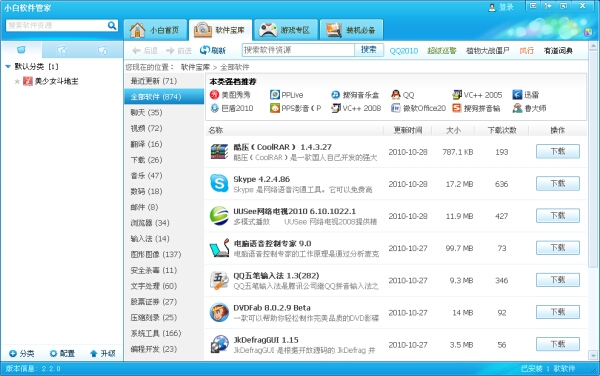Select the 聊天 (35) category

pyautogui.click(x=164, y=112)
